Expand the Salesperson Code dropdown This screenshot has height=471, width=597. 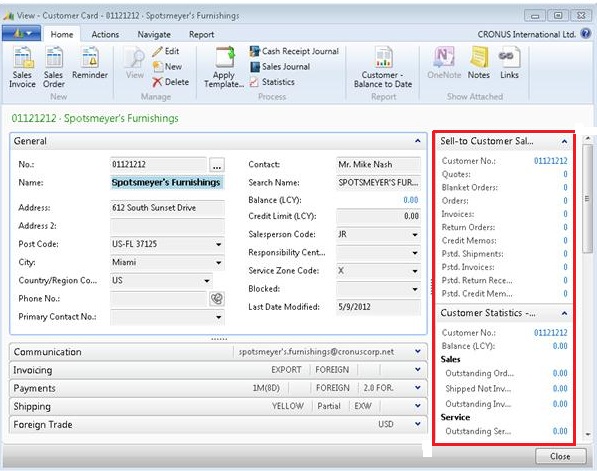[x=415, y=235]
